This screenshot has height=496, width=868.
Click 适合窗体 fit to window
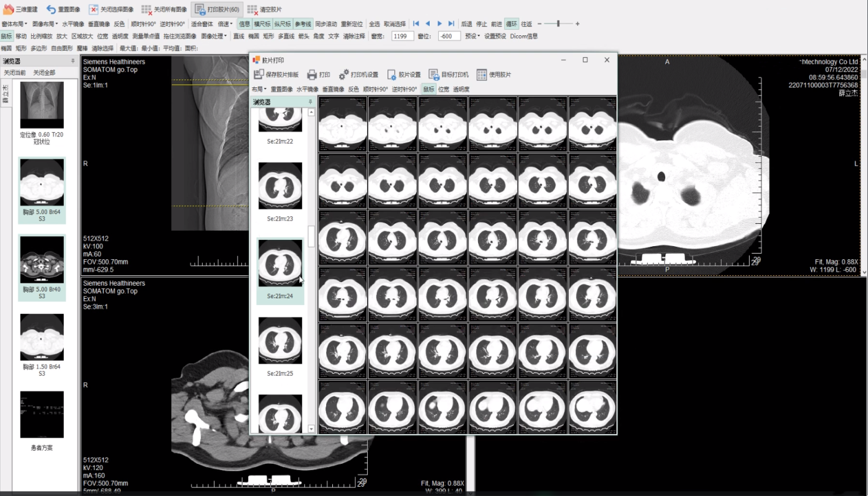pyautogui.click(x=202, y=24)
